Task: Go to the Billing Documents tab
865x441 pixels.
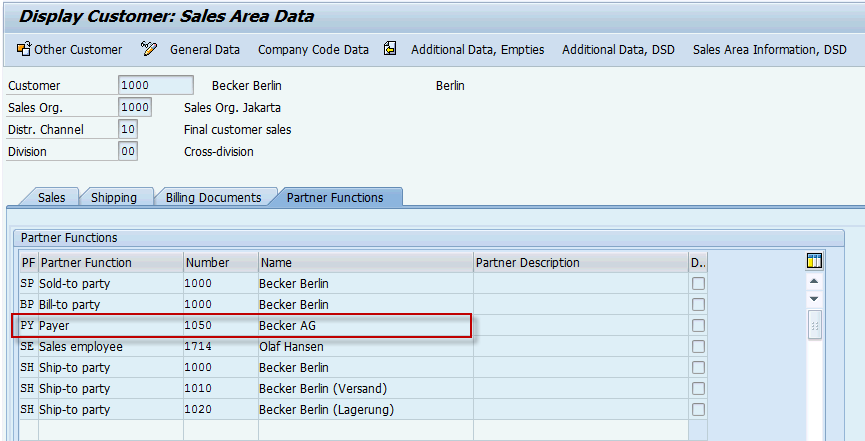Action: tap(213, 197)
